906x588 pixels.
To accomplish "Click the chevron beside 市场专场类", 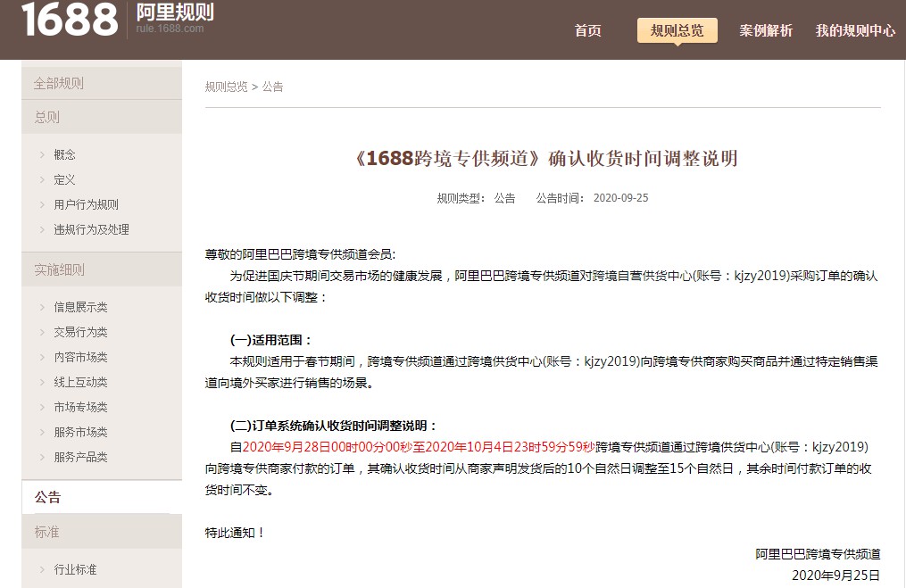I will click(x=42, y=407).
